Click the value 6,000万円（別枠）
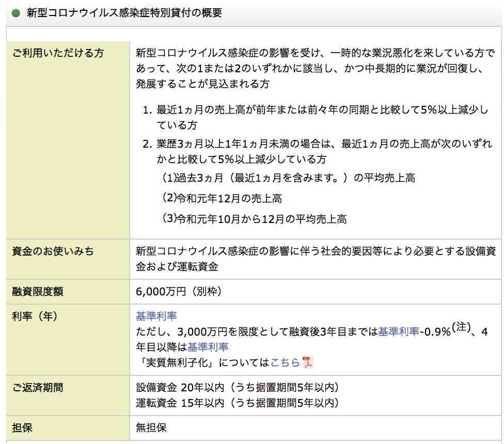 pos(179,291)
